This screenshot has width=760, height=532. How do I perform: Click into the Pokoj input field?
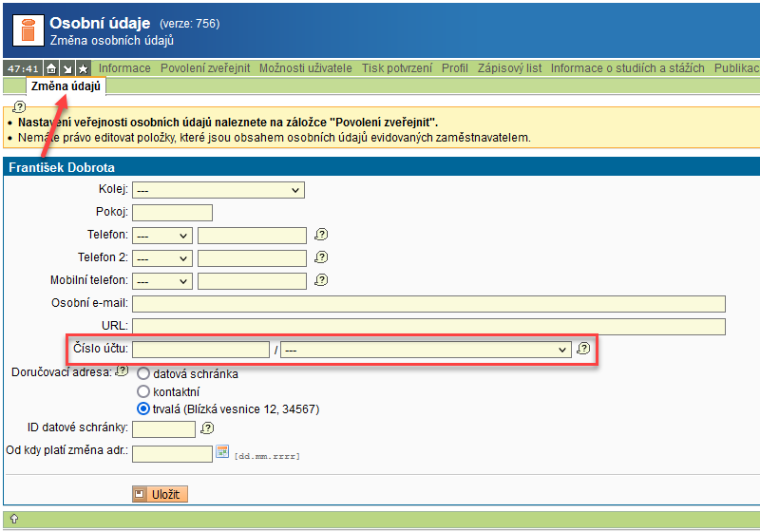coord(172,213)
